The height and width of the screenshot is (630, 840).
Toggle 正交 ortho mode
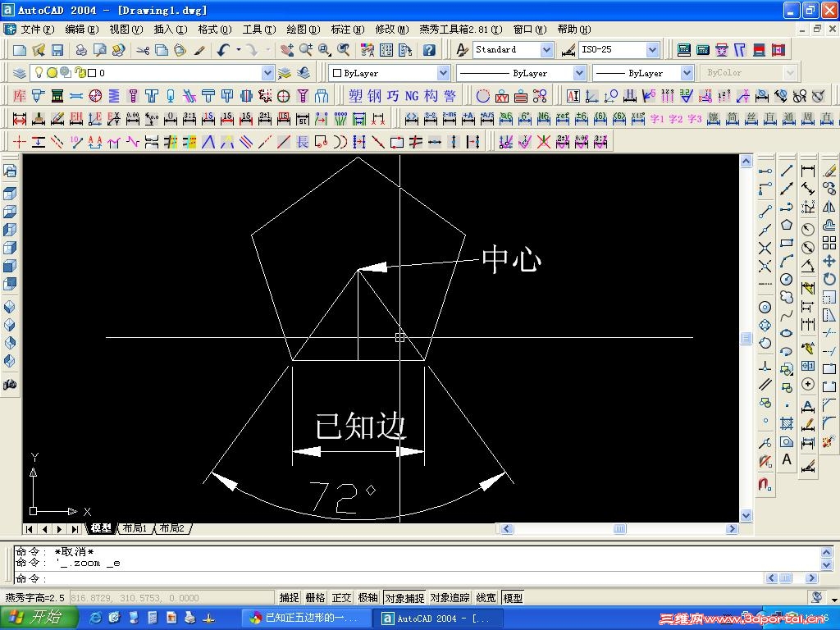pos(342,597)
